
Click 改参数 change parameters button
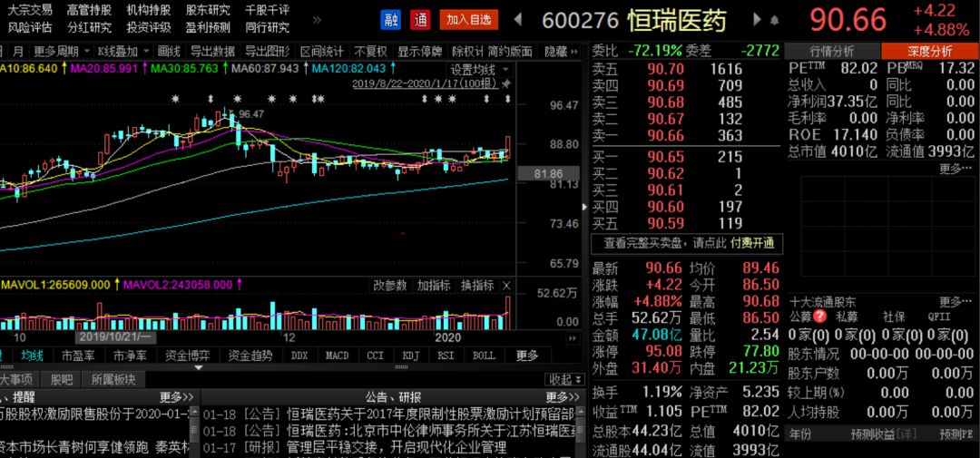pos(390,286)
